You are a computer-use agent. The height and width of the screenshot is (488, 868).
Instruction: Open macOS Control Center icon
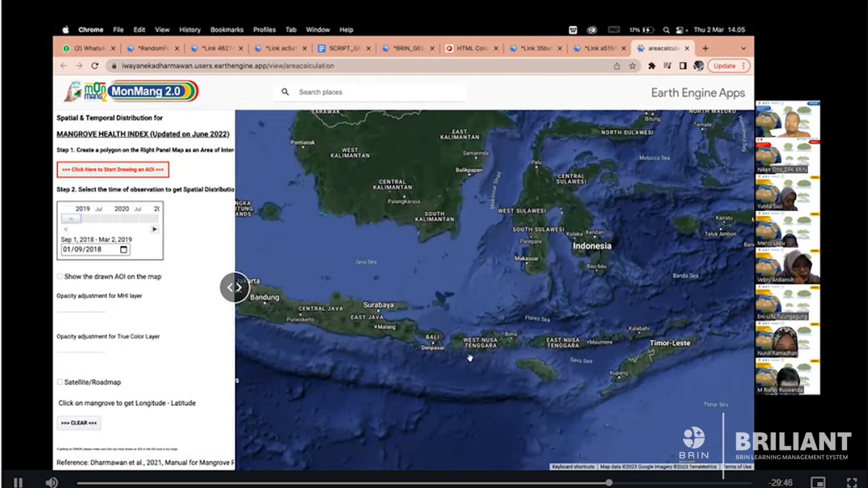tap(680, 30)
